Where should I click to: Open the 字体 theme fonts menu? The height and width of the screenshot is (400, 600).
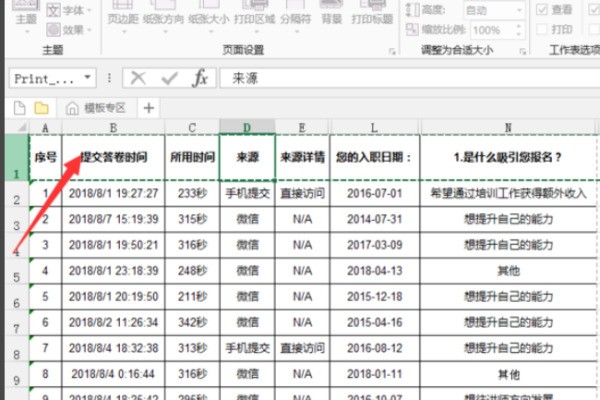pos(69,10)
